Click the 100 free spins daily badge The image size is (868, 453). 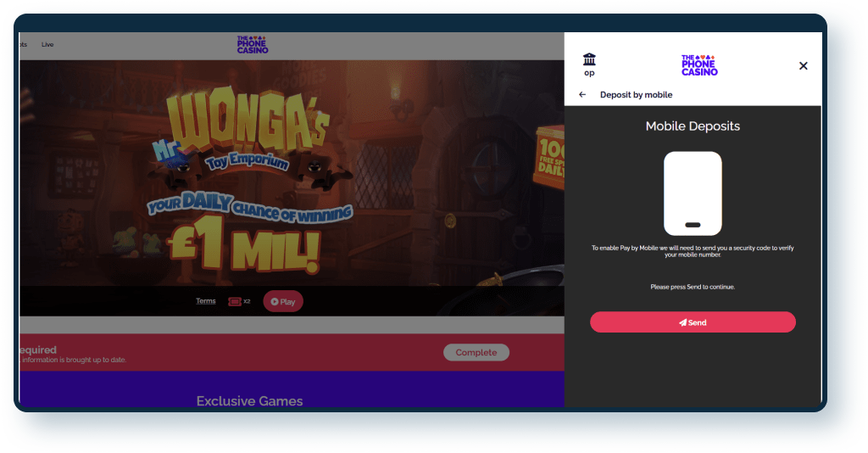pyautogui.click(x=550, y=157)
